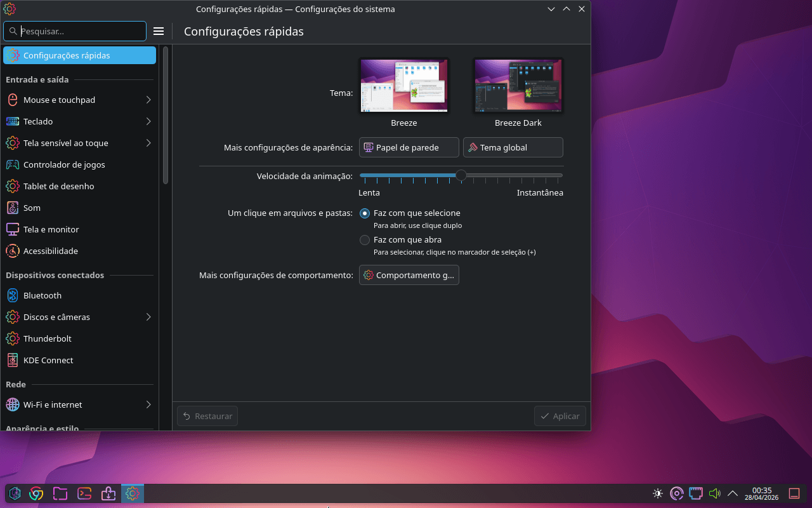This screenshot has width=812, height=508.
Task: Select radio option Faz com que abra
Action: tap(365, 240)
